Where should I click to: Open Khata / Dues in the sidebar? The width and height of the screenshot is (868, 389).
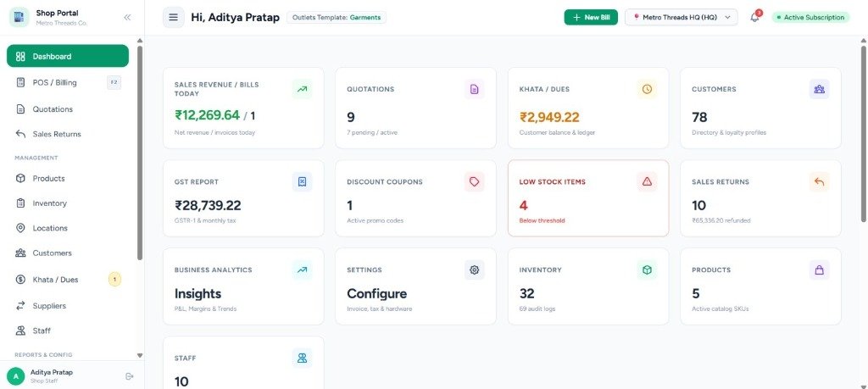click(68, 280)
